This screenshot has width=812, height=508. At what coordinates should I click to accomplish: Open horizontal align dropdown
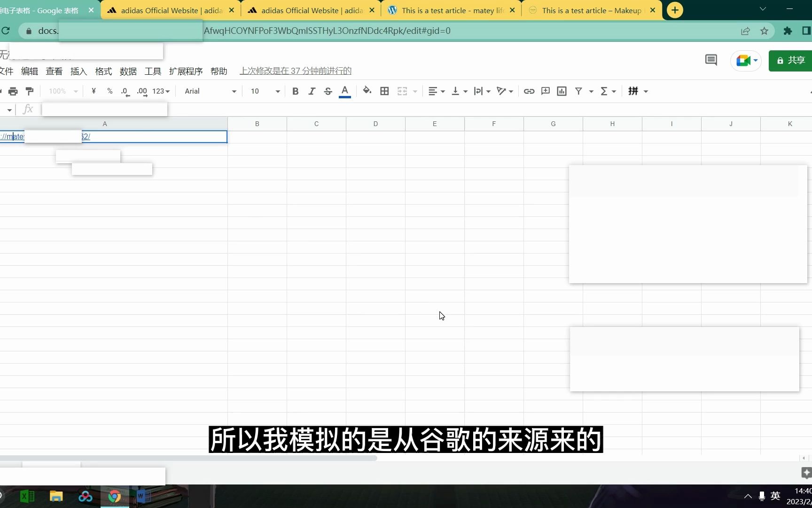pyautogui.click(x=437, y=91)
